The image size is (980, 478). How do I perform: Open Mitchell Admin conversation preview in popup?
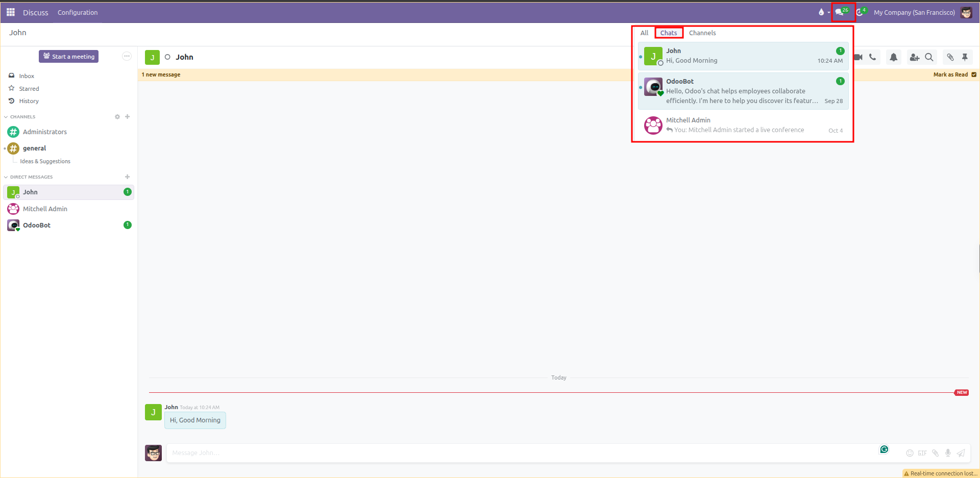coord(743,125)
